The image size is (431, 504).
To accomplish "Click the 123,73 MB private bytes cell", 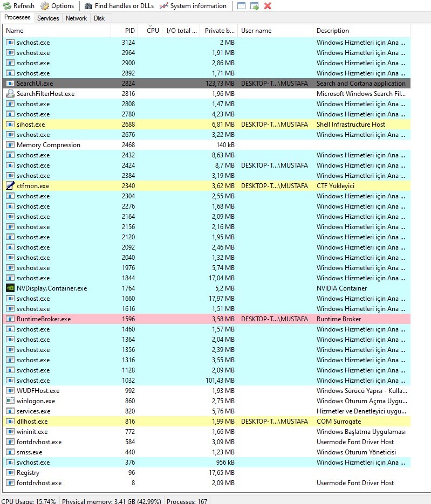I will point(220,84).
